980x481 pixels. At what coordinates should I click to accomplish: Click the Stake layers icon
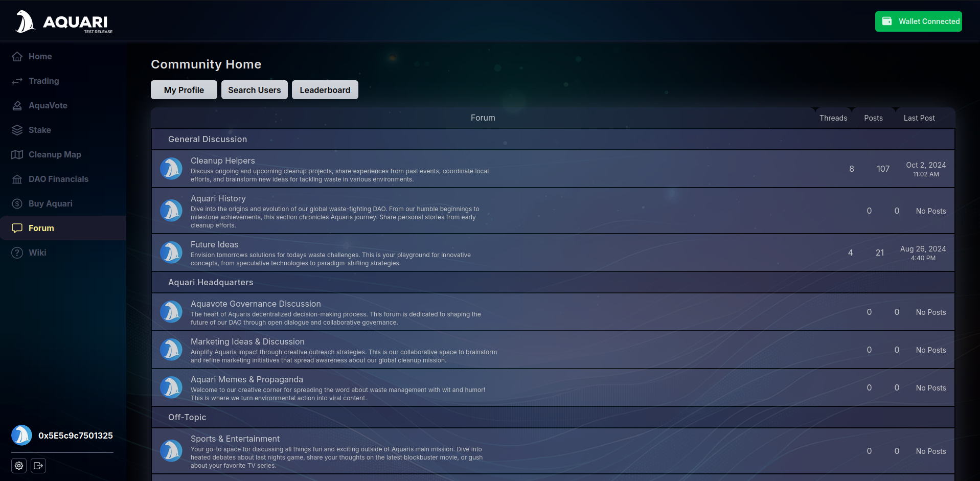(x=17, y=130)
